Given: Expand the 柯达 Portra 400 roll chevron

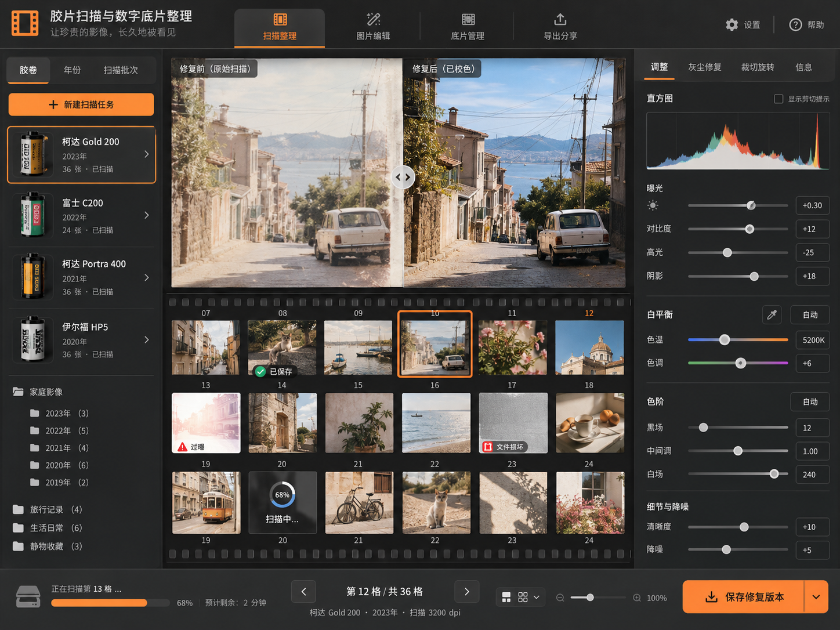Looking at the screenshot, I should click(147, 277).
